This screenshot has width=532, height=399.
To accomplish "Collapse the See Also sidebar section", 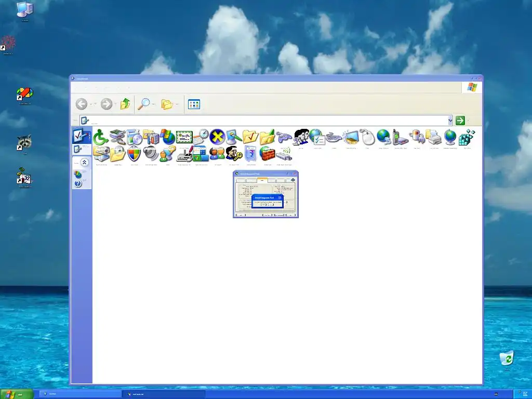I will click(x=85, y=163).
